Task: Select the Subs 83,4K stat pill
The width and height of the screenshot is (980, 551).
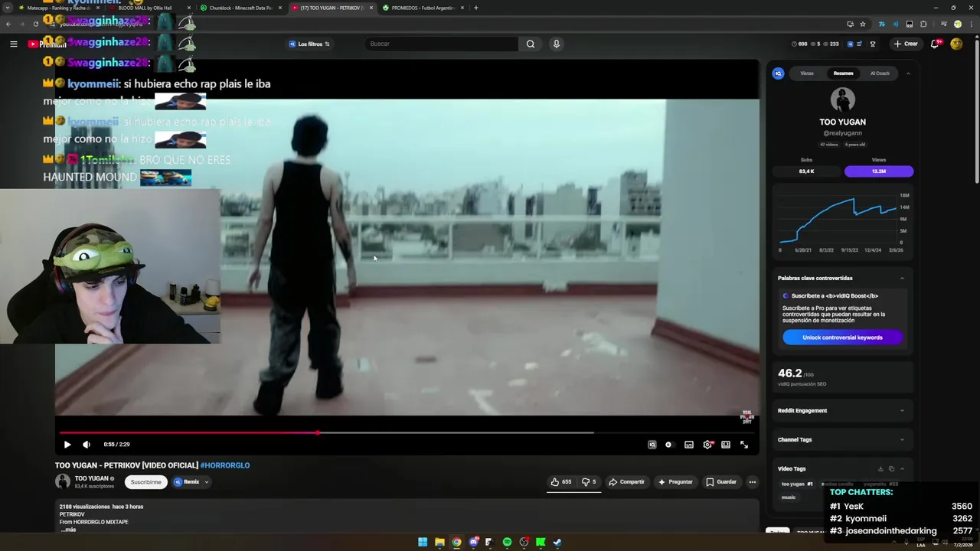Action: (806, 171)
